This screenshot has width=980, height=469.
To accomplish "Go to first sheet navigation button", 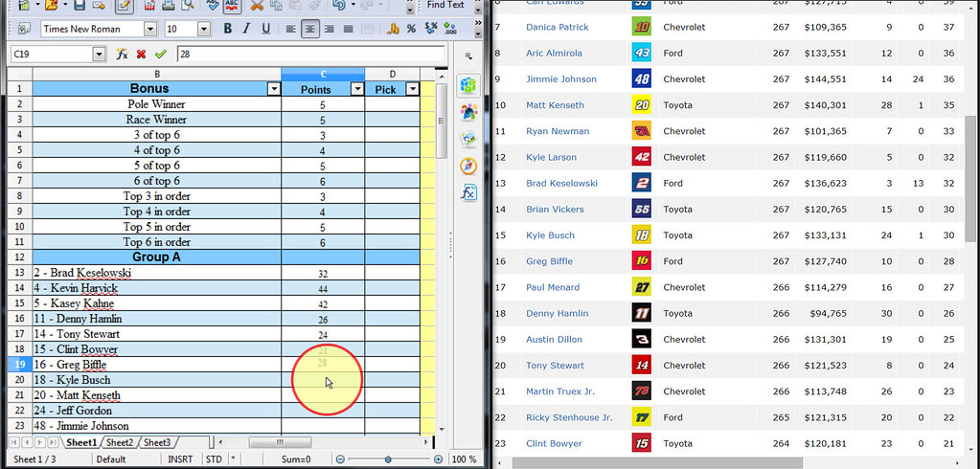I will point(14,442).
